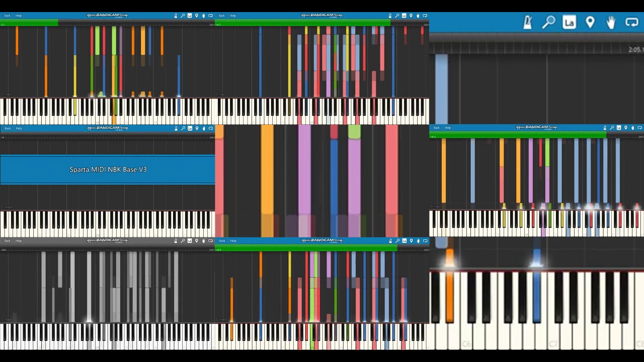Click the magnifier icon in the grayscale bottom-left panel

tap(183, 241)
